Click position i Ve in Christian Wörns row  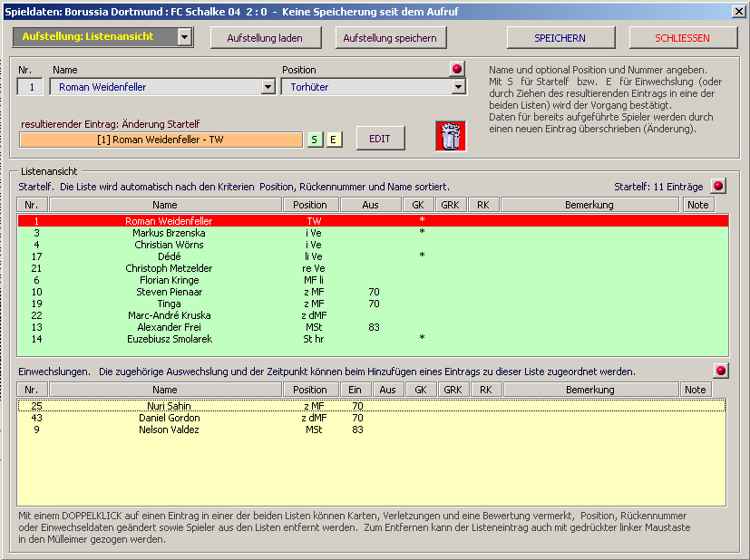click(314, 245)
